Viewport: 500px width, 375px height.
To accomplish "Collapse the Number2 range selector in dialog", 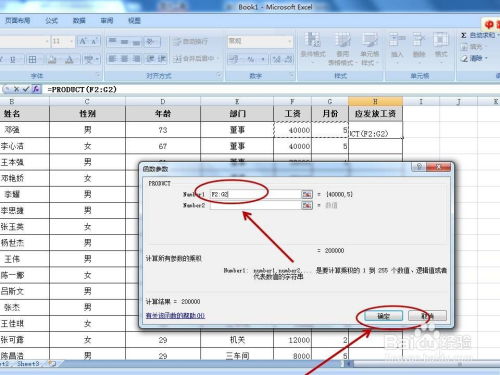I will [x=307, y=205].
